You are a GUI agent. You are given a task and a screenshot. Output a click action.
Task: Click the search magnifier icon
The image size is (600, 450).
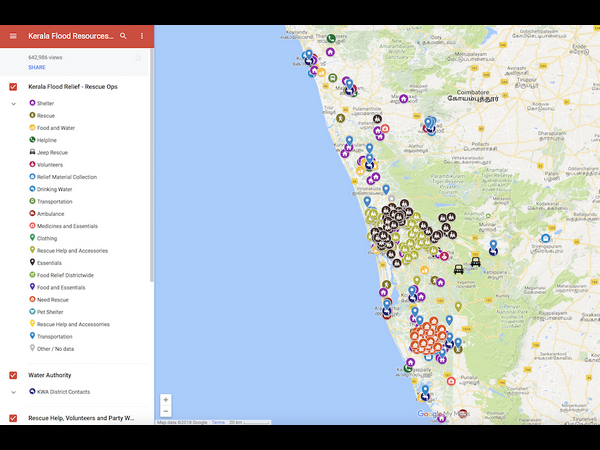[x=123, y=36]
